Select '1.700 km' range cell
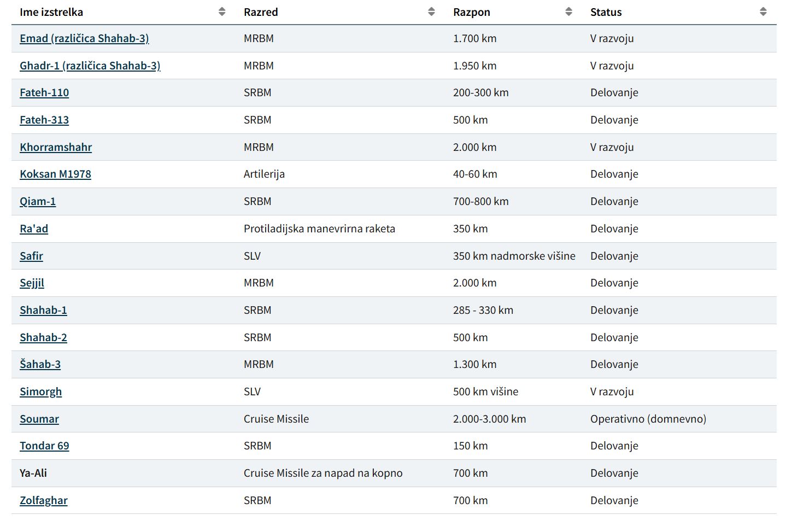Viewport: 786px width, 532px height. click(513, 38)
